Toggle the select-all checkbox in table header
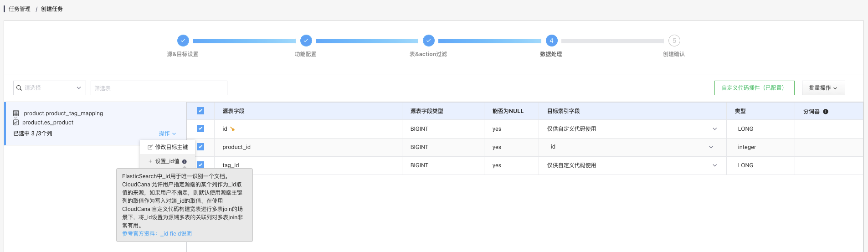Viewport: 868px width, 252px height. click(200, 111)
